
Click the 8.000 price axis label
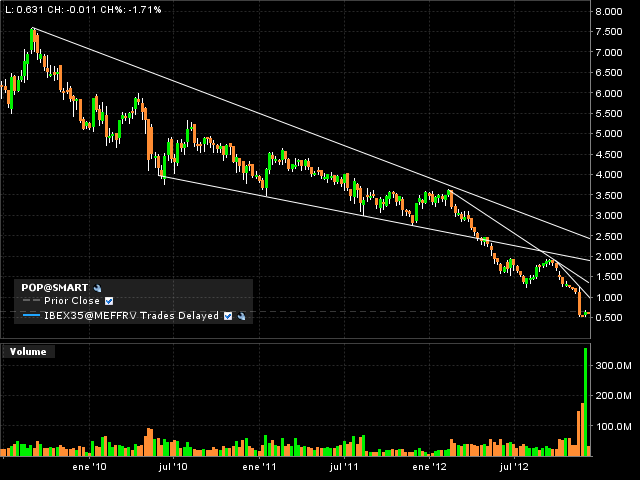[609, 11]
